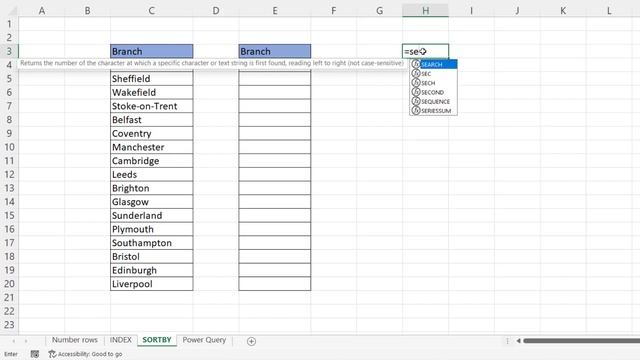Go to previous sheet tab arrow
This screenshot has height=360, width=640.
pyautogui.click(x=14, y=341)
